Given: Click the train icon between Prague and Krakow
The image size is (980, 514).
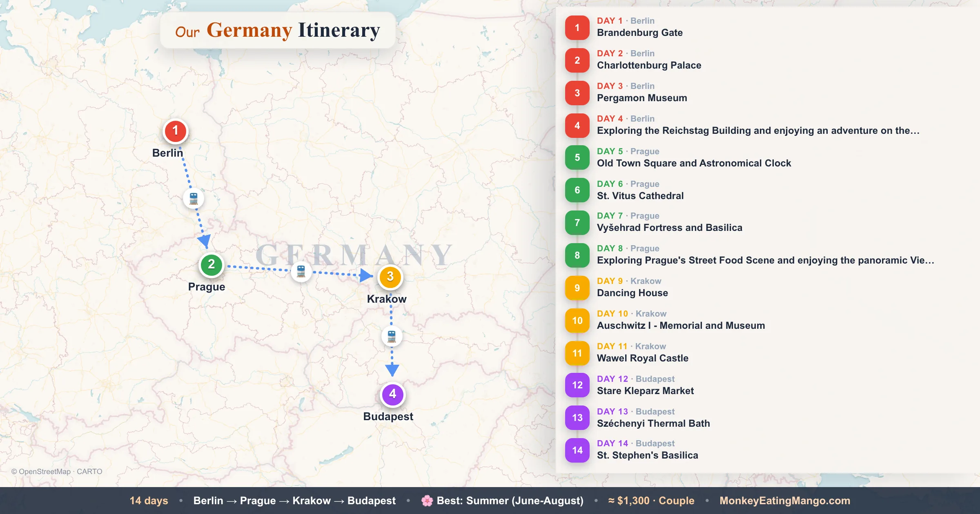Looking at the screenshot, I should (301, 271).
